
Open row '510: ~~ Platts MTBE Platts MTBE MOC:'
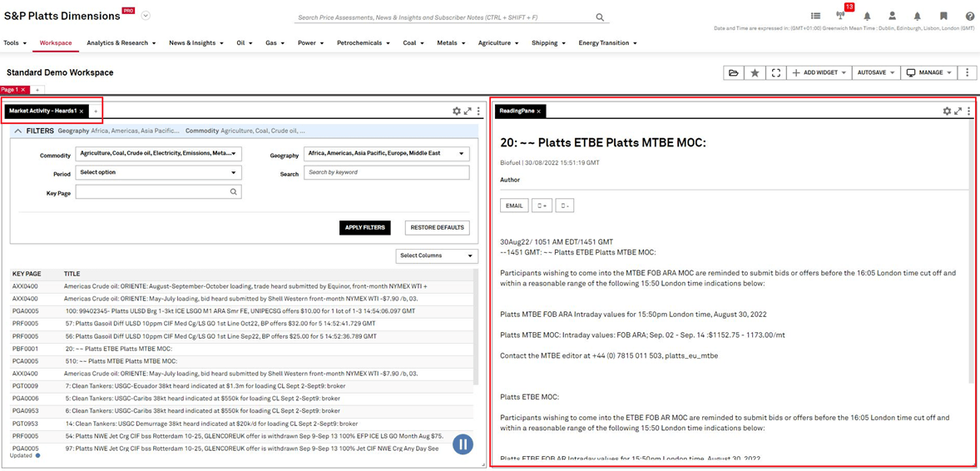coord(242,361)
